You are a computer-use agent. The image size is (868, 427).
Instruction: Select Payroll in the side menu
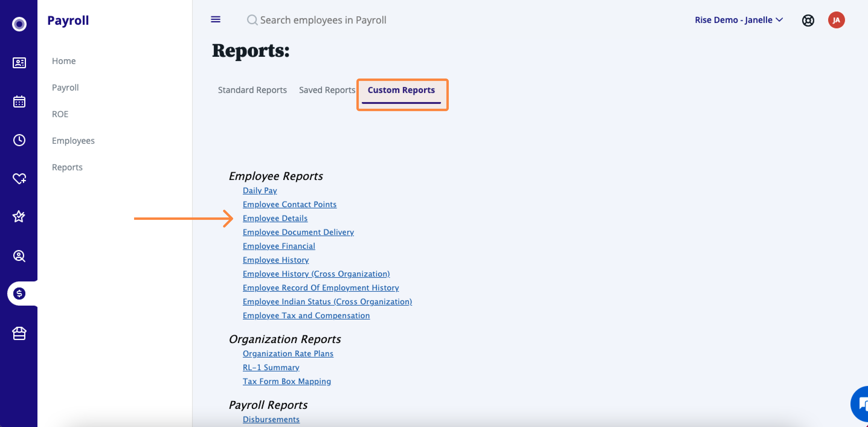(x=65, y=88)
